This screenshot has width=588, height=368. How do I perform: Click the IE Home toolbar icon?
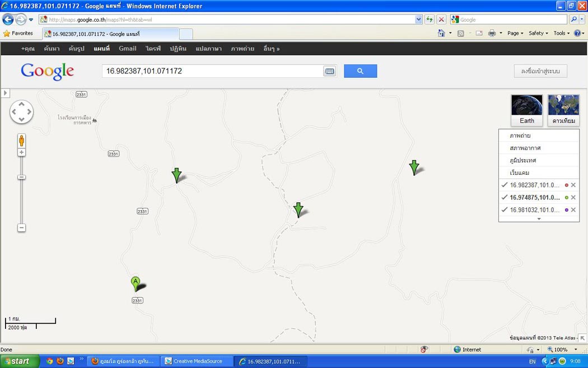[x=441, y=34]
